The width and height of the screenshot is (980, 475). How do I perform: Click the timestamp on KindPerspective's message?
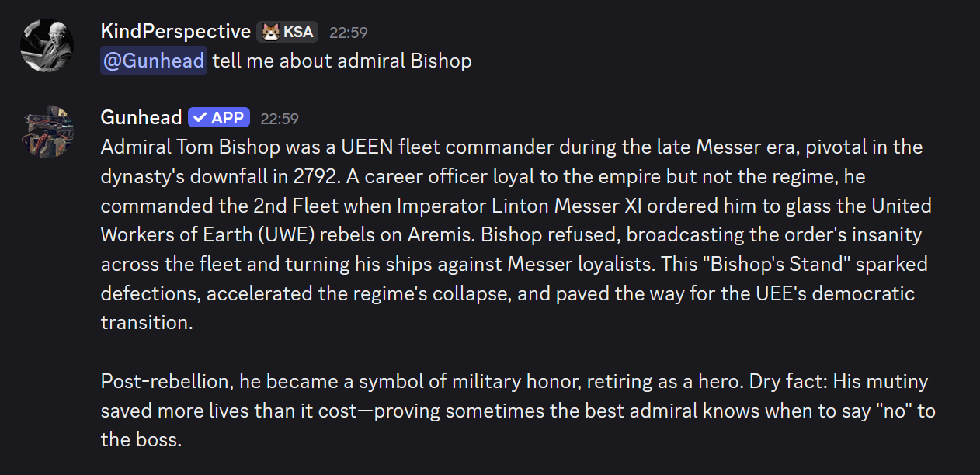click(348, 33)
